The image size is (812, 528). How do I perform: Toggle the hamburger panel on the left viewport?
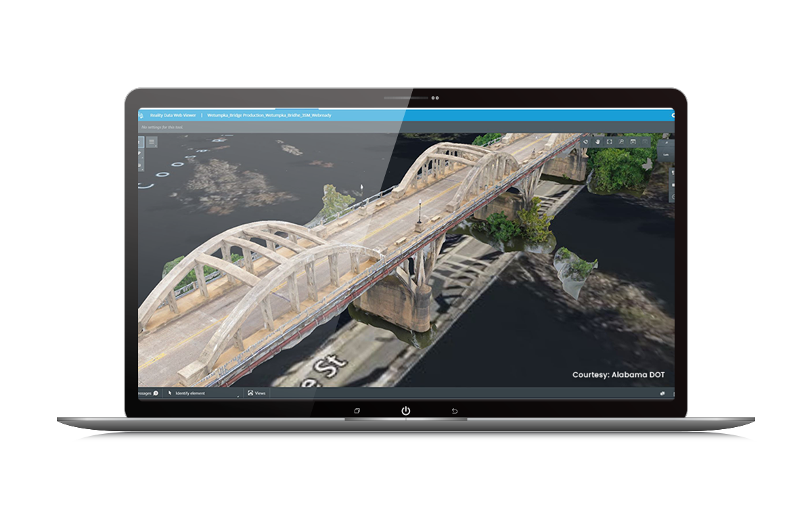click(x=152, y=142)
